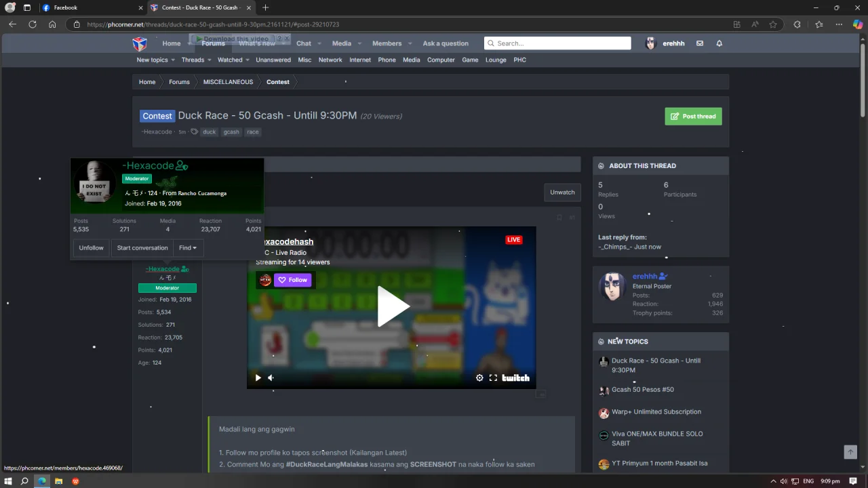Open the inbox envelope icon
This screenshot has height=488, width=868.
pyautogui.click(x=700, y=43)
